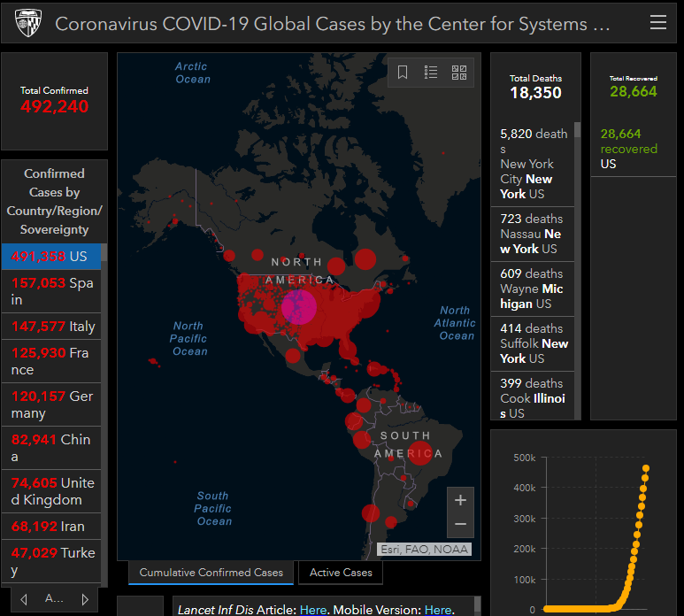684x616 pixels.
Task: Click the country list scrollbar
Action: pyautogui.click(x=104, y=253)
